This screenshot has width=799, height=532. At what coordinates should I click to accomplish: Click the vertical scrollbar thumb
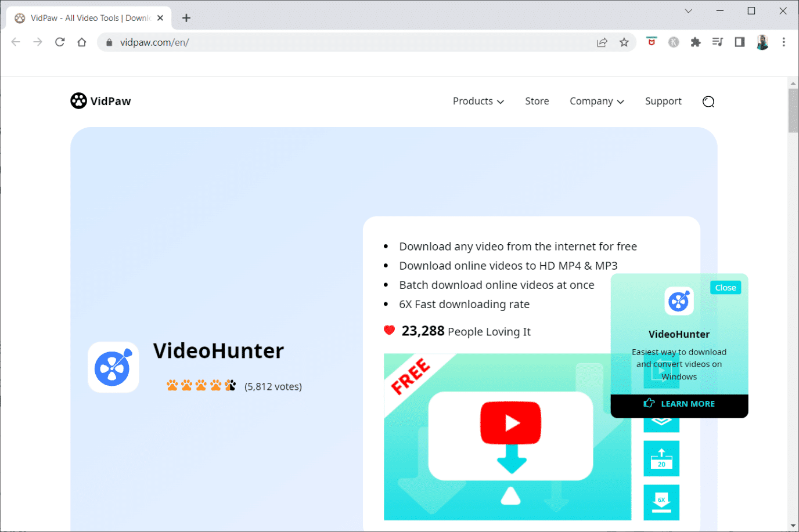[793, 111]
